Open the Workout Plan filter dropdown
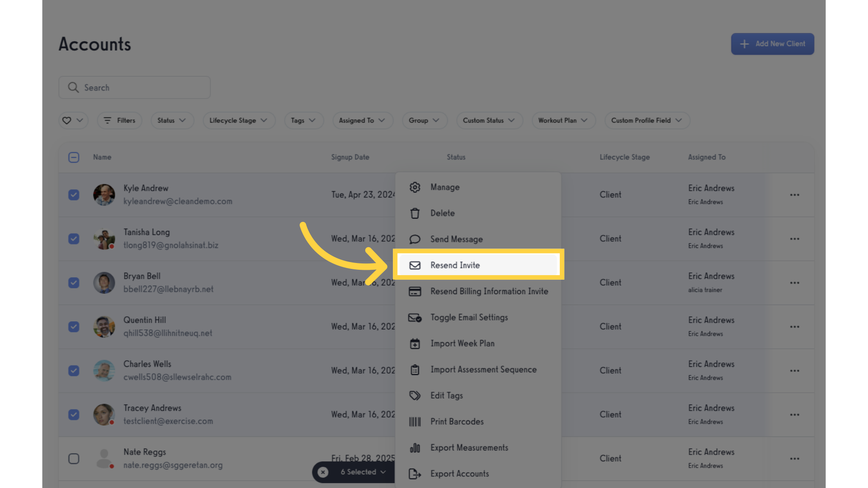 point(563,121)
